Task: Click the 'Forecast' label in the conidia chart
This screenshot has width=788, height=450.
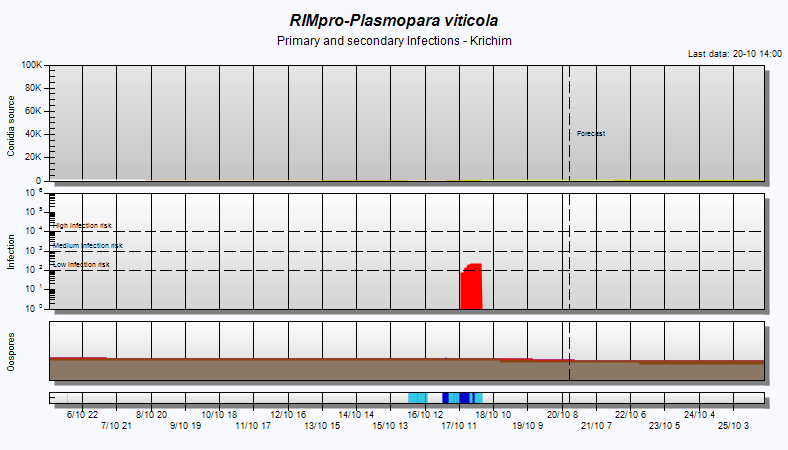Action: point(591,134)
